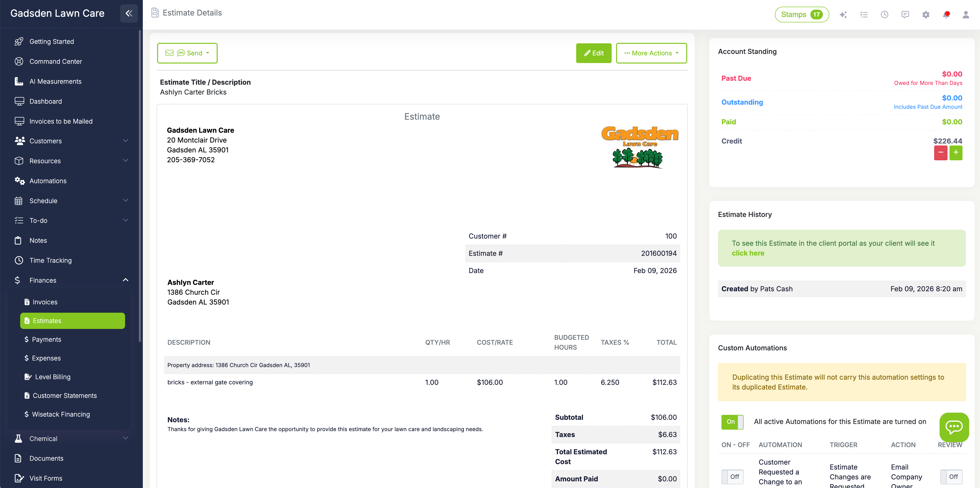Turn off all active Automations toggle
This screenshot has width=980, height=488.
point(732,422)
